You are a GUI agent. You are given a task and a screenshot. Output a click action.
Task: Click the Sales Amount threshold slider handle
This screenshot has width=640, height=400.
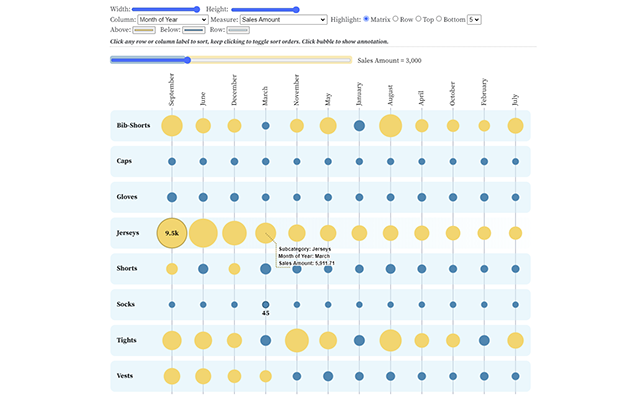point(187,60)
